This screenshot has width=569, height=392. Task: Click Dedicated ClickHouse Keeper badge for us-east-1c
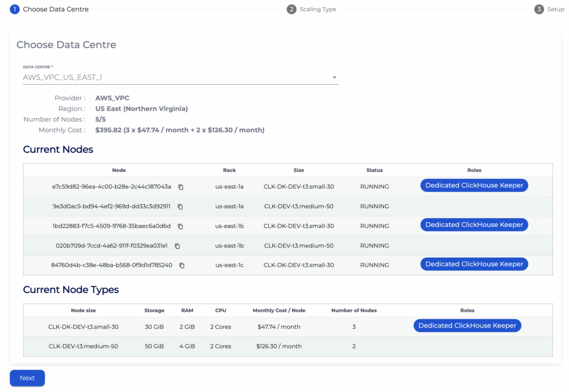pyautogui.click(x=474, y=264)
